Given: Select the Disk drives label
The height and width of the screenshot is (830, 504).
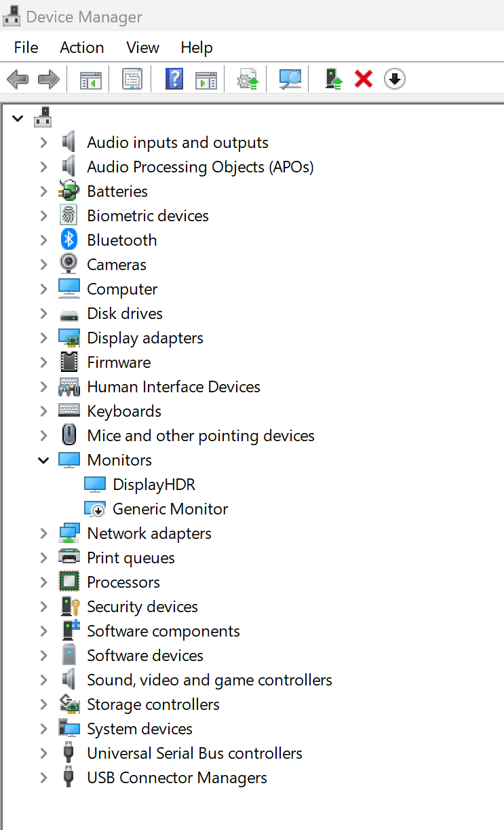Looking at the screenshot, I should [125, 314].
